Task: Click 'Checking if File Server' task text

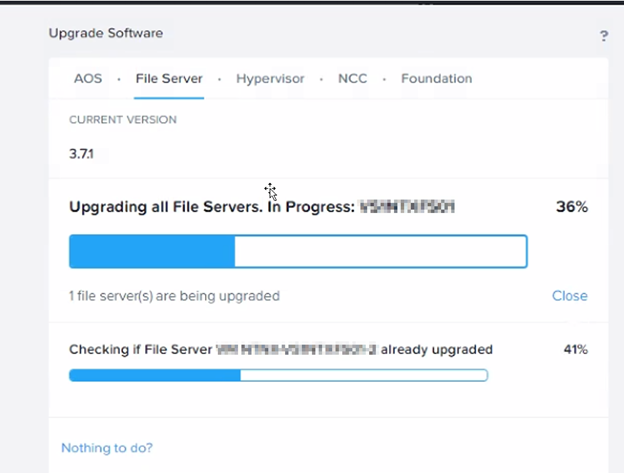Action: click(140, 349)
